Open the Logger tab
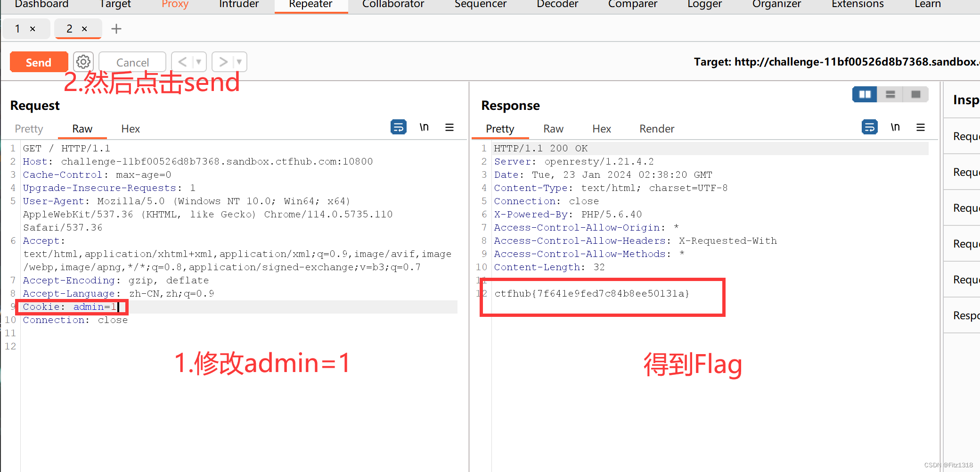The image size is (980, 472). 704,4
